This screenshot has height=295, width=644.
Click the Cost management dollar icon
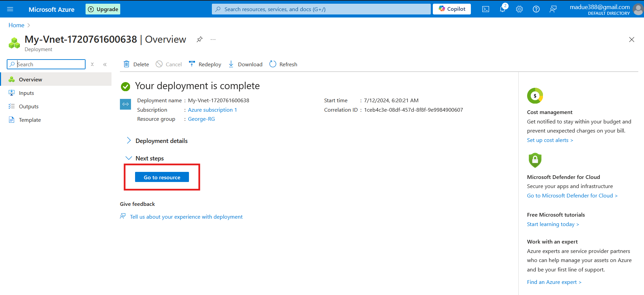[x=535, y=96]
